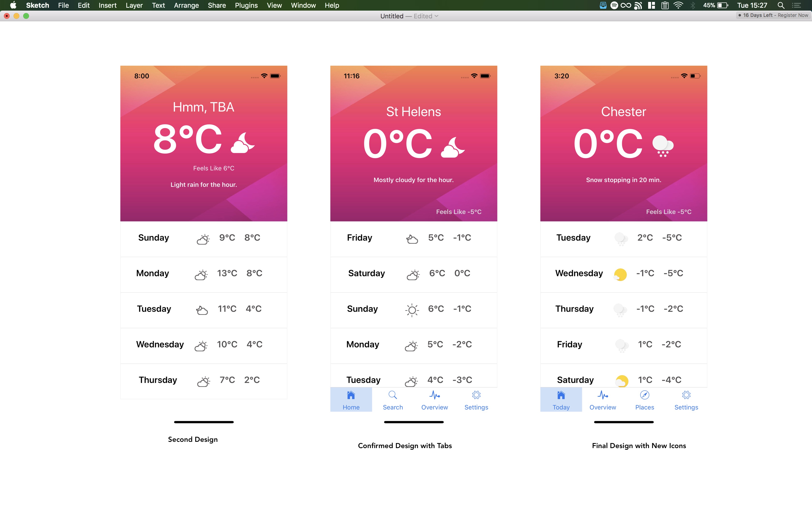Open Spotlight search in the menu bar
The height and width of the screenshot is (507, 812).
pyautogui.click(x=781, y=5)
